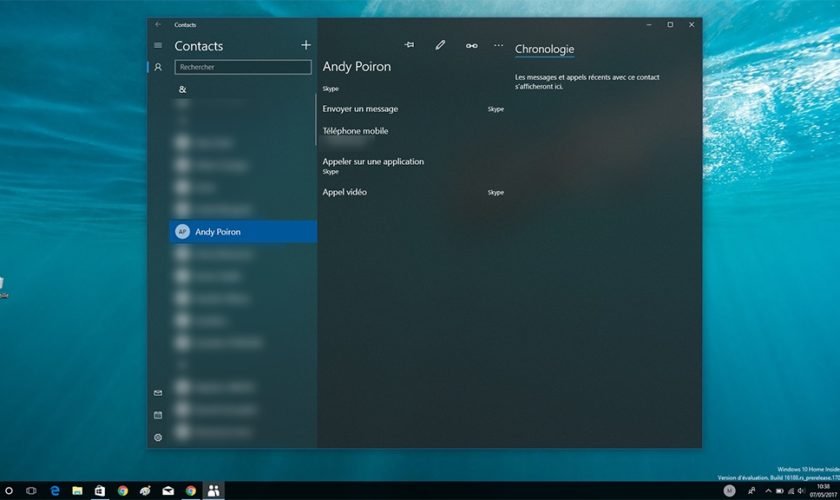Edit the contact with the pencil icon
Screen dimensions: 840x500
pyautogui.click(x=440, y=45)
